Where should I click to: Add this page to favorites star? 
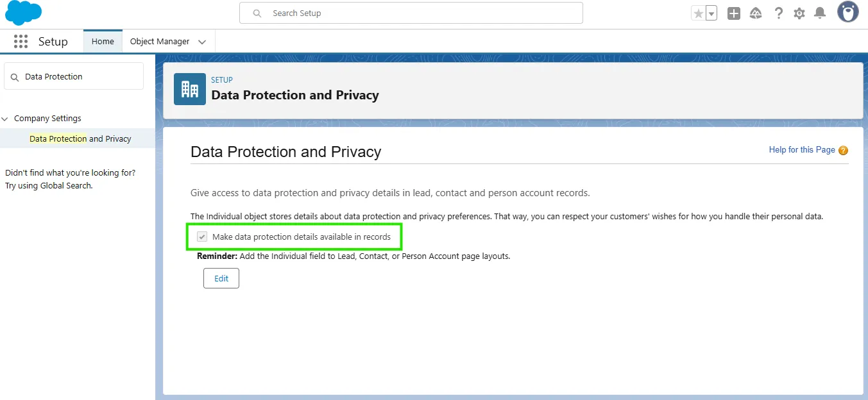[699, 13]
